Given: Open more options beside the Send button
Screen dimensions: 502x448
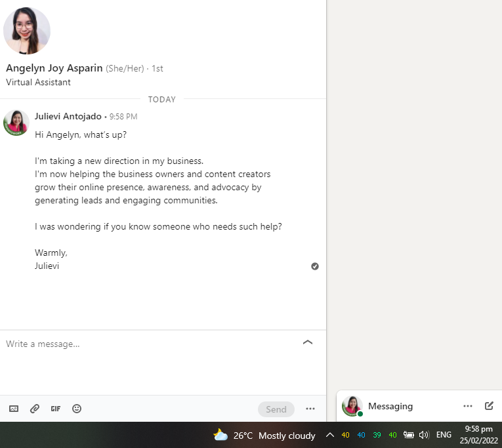Looking at the screenshot, I should pos(310,409).
